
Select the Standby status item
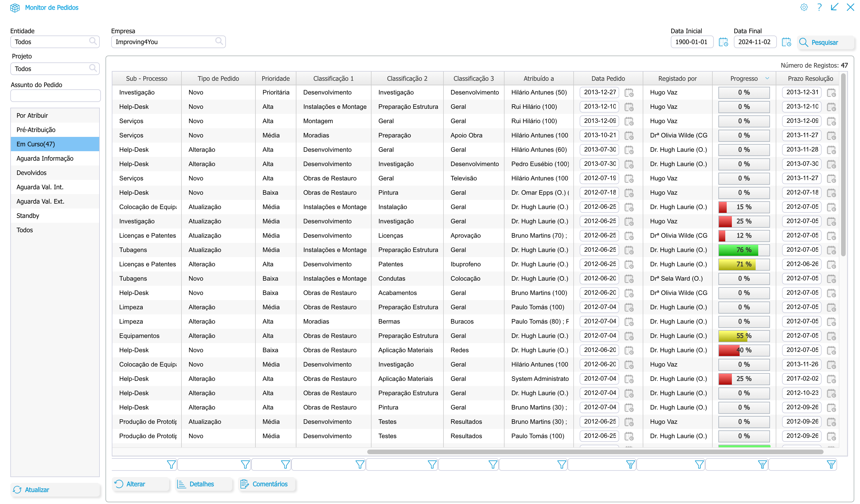28,216
